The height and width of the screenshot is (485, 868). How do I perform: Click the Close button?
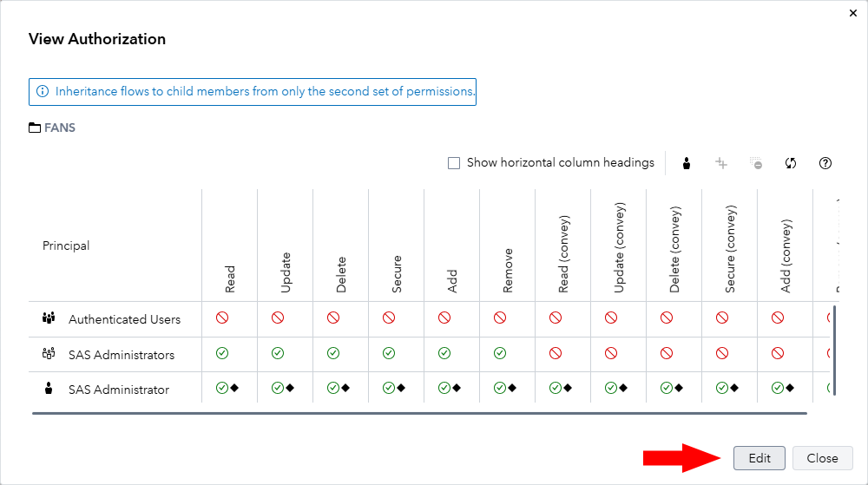822,458
